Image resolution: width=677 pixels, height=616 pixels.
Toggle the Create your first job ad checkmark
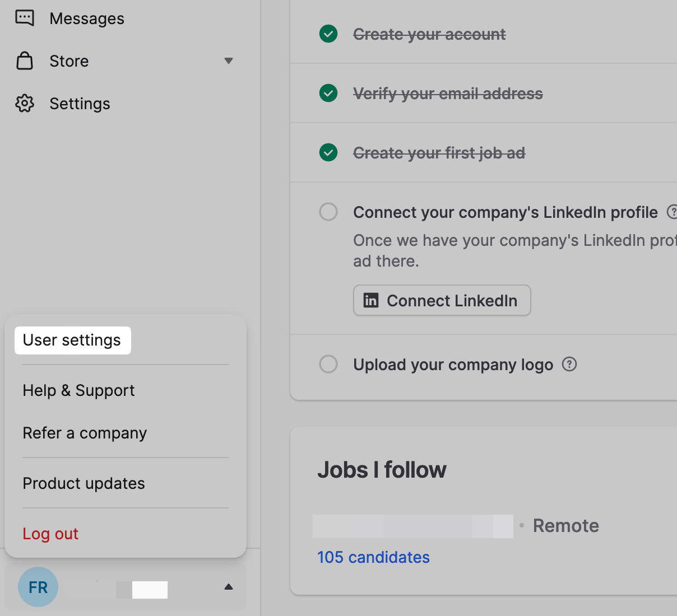(x=328, y=153)
